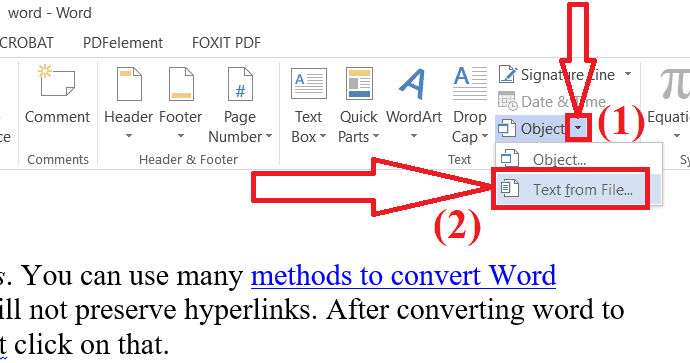
Task: Select the Footer icon
Action: [x=181, y=84]
